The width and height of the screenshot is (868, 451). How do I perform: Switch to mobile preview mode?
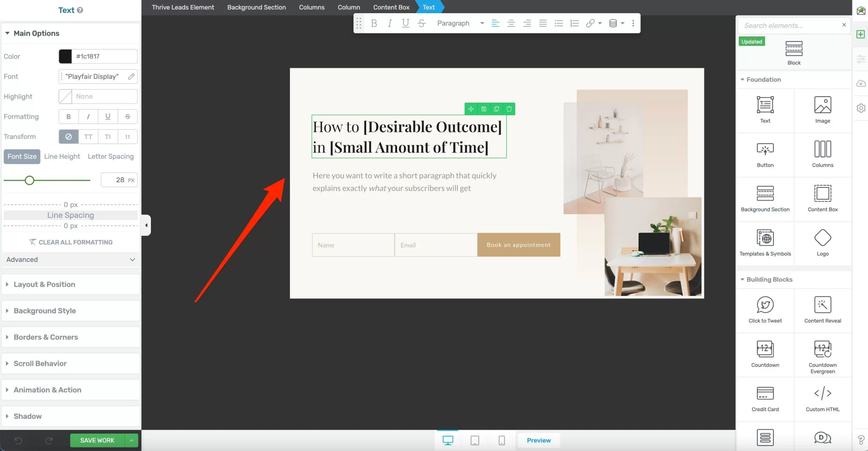coord(501,440)
